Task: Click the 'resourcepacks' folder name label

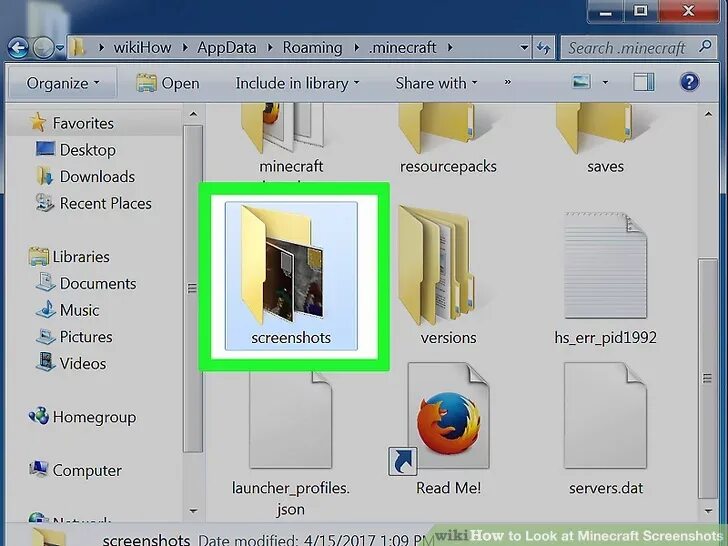Action: pyautogui.click(x=448, y=166)
